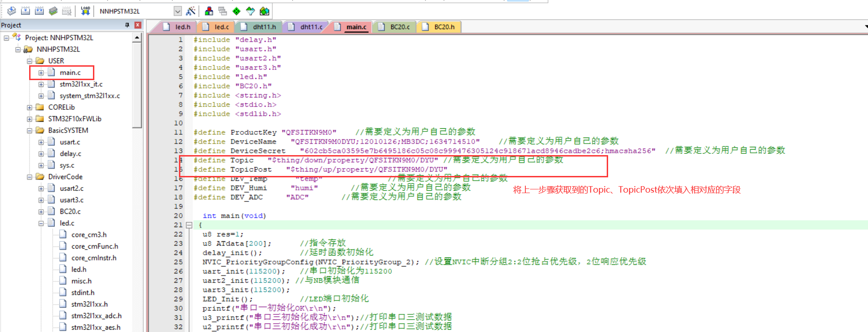Image resolution: width=868 pixels, height=332 pixels.
Task: Select stm32l1xx_it.c in the project tree
Action: [x=81, y=84]
